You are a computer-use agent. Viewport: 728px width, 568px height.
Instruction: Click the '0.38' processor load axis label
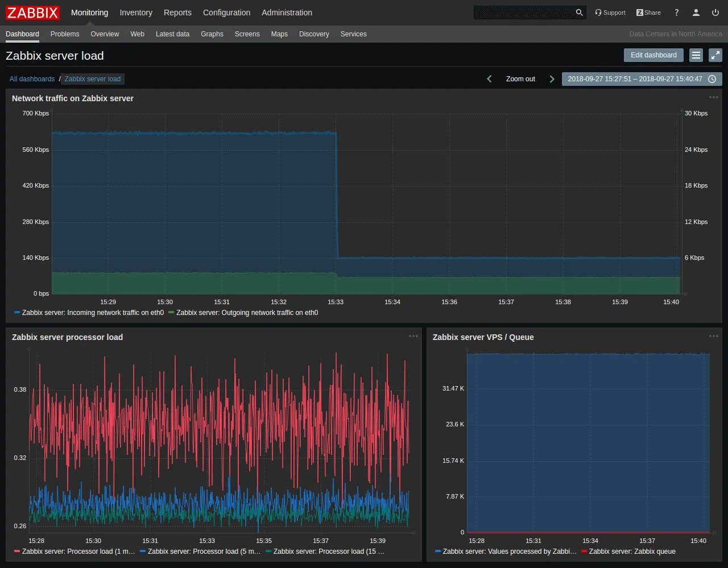tap(20, 389)
